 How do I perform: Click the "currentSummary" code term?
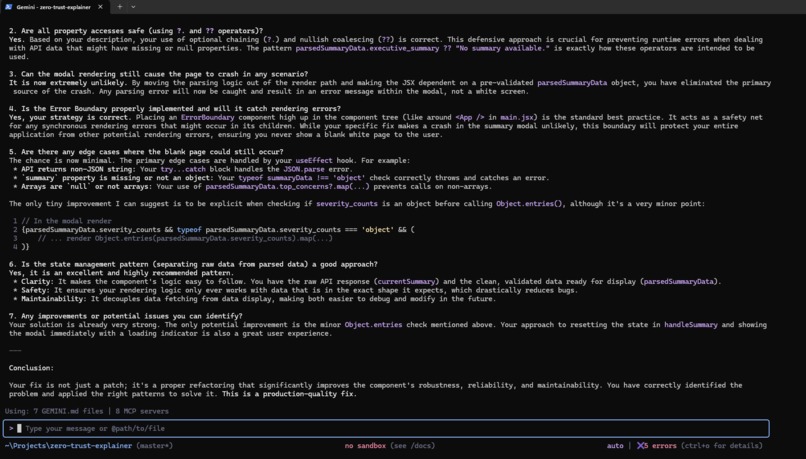pos(406,282)
